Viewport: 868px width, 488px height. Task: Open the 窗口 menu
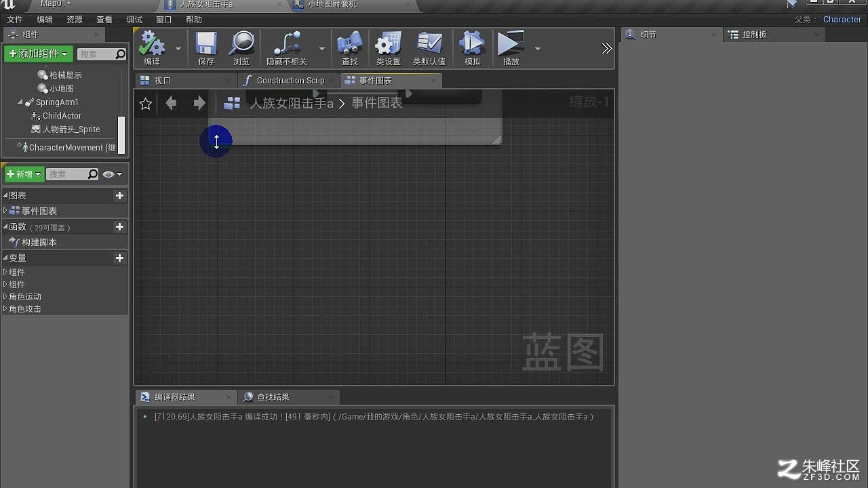[164, 20]
